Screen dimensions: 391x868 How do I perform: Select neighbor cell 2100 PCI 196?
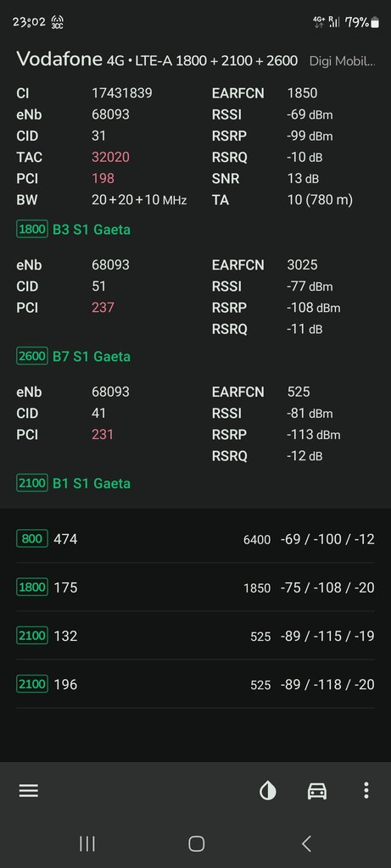click(x=195, y=684)
